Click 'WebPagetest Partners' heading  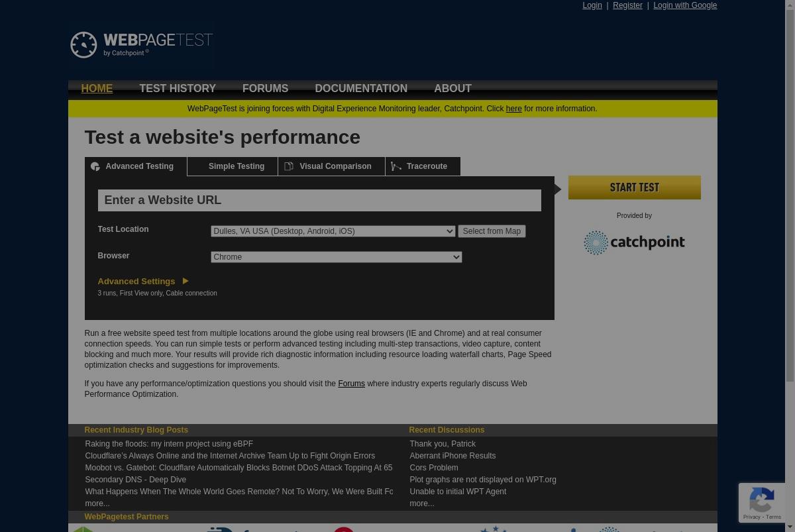pos(127,517)
